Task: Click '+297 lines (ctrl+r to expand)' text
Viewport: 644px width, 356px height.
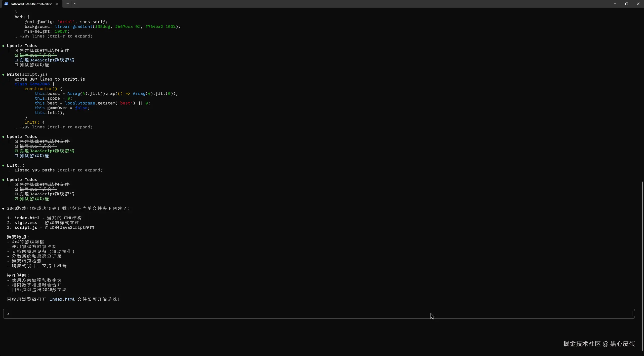Action: (x=56, y=127)
